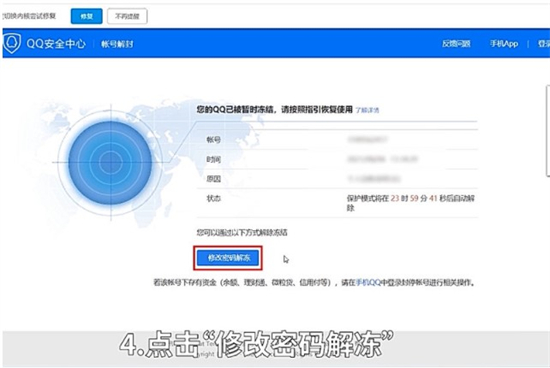Open the 手机App header link
This screenshot has height=368, width=550.
(504, 44)
